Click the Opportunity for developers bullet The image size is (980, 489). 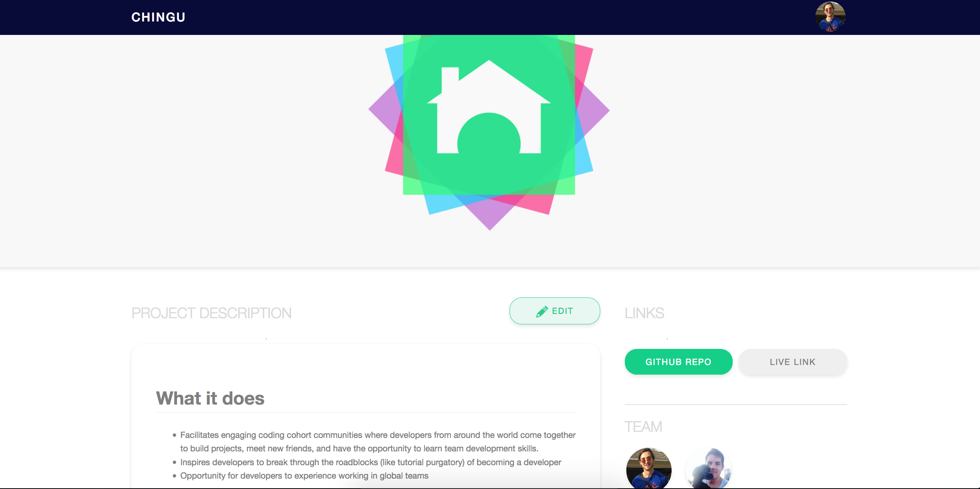tap(304, 476)
